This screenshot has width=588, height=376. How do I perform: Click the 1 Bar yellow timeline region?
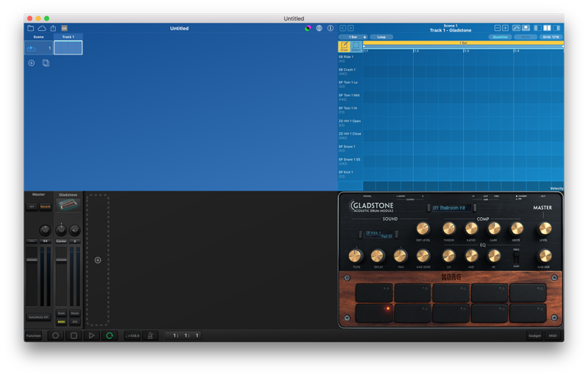463,43
